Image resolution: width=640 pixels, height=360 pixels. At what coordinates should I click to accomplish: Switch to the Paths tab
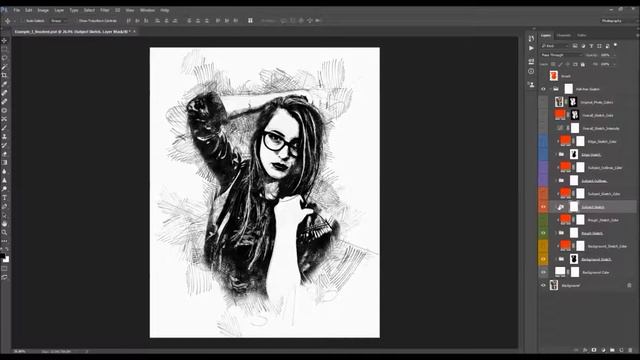(582, 36)
